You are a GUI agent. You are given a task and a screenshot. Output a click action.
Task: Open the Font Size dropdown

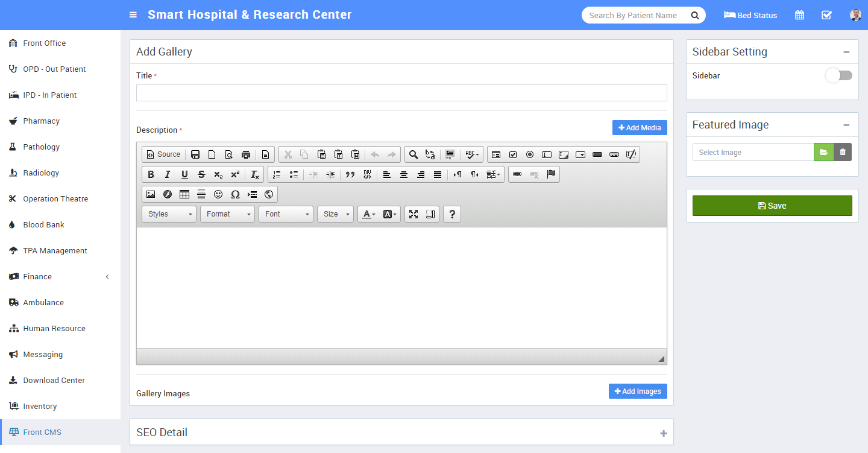tap(336, 214)
